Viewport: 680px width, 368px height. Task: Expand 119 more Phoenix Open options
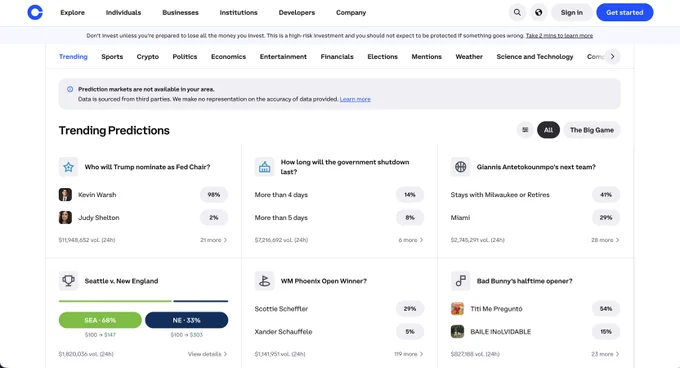409,354
